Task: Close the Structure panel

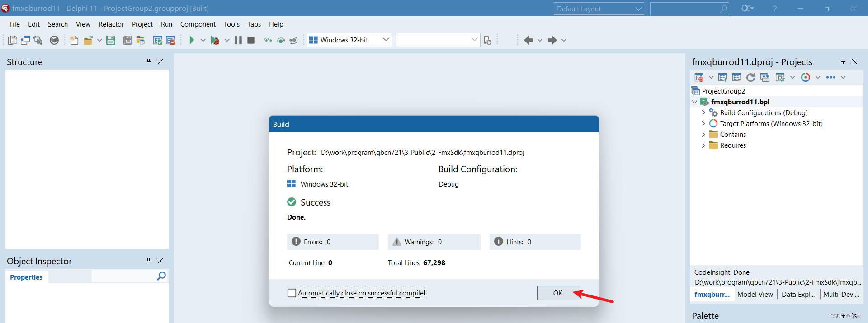Action: tap(160, 61)
